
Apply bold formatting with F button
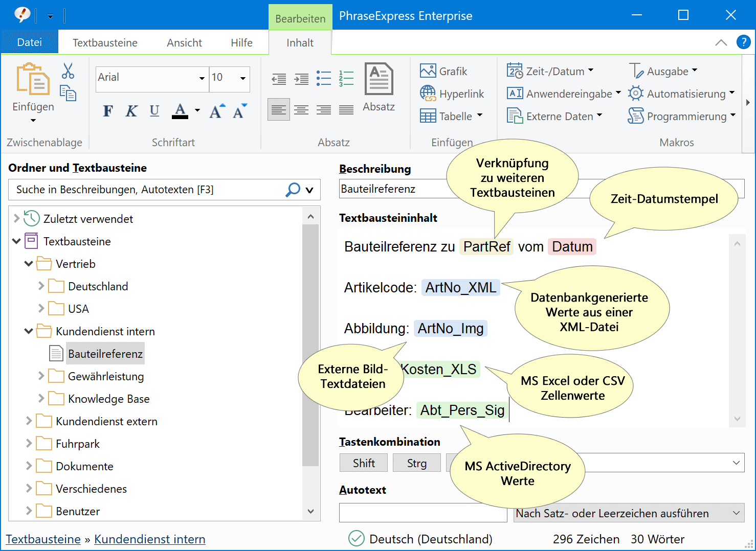point(108,111)
